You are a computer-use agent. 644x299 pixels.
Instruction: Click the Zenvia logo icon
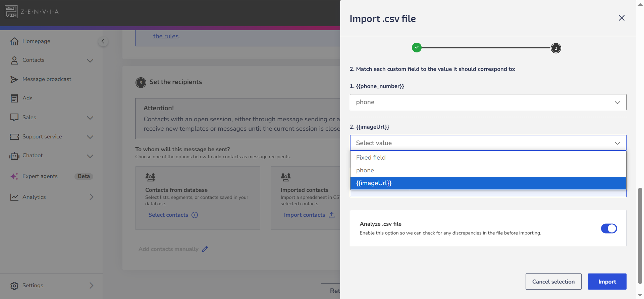pyautogui.click(x=11, y=12)
